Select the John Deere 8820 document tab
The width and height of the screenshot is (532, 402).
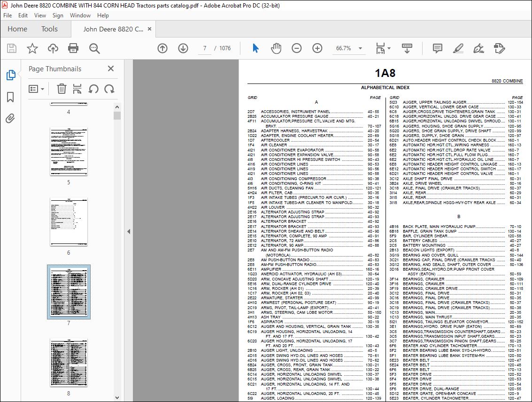(x=113, y=29)
